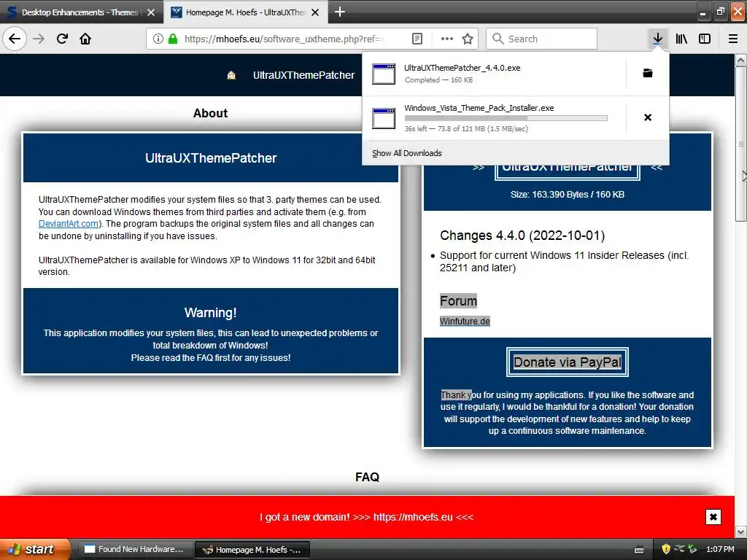747x560 pixels.
Task: Click the Vista Theme Pack download progress bar
Action: click(506, 118)
